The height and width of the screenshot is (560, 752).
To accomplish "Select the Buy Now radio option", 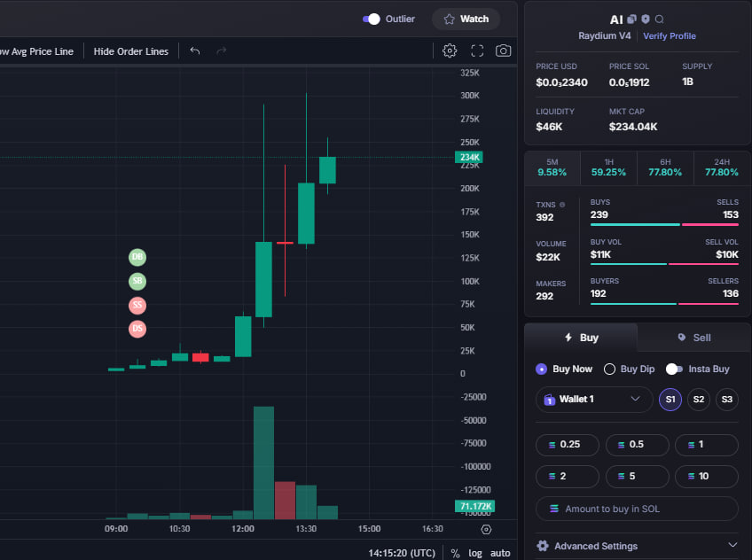I will (541, 369).
